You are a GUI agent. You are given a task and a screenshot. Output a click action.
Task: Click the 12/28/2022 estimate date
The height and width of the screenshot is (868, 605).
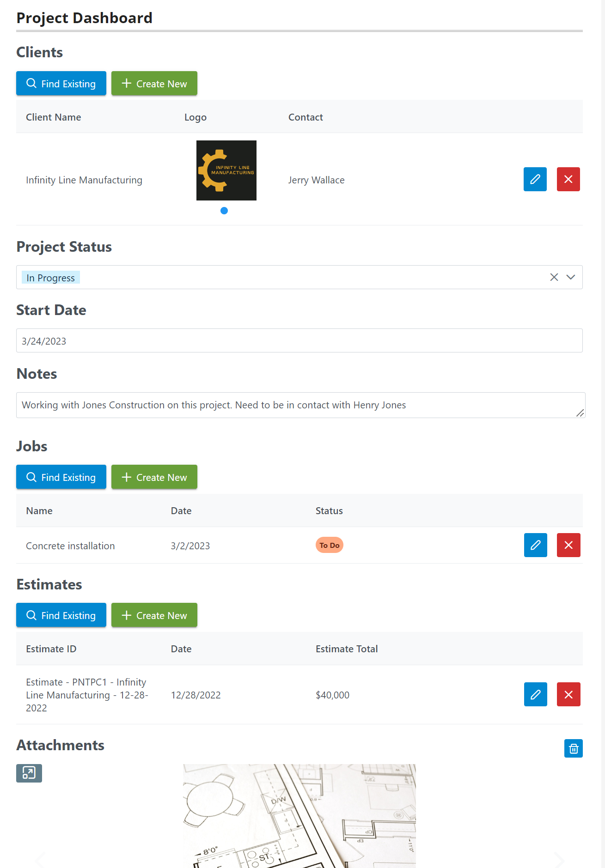[196, 695]
